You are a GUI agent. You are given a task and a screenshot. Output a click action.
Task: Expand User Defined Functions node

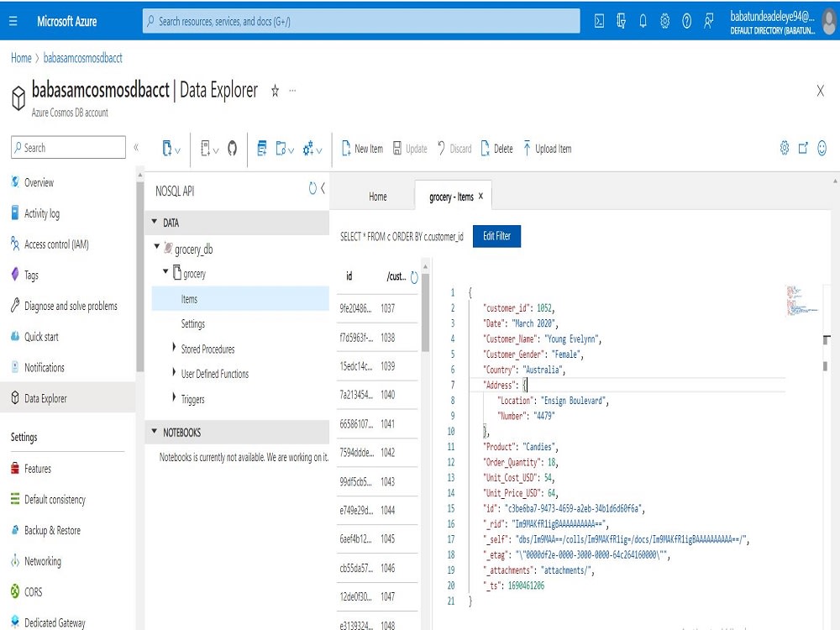tap(174, 372)
